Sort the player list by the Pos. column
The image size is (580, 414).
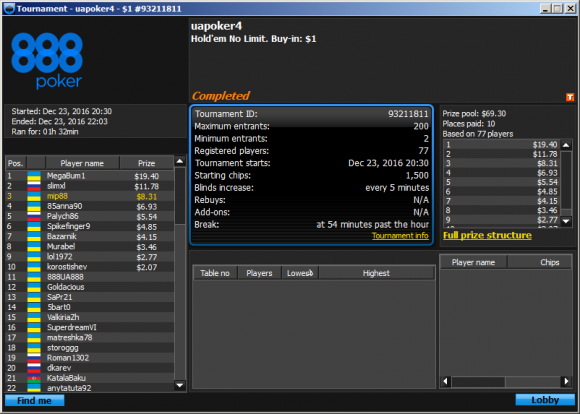coord(16,163)
